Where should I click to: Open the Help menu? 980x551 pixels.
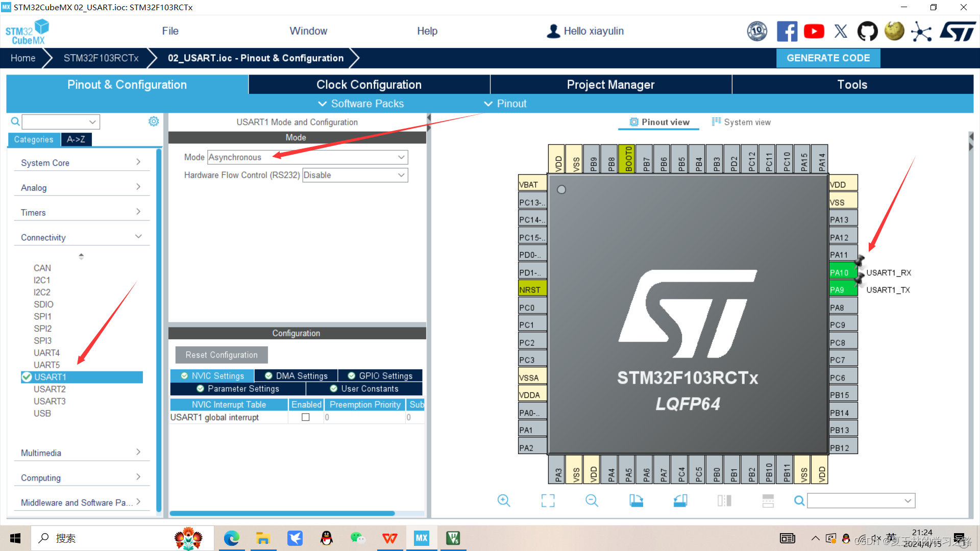point(427,31)
